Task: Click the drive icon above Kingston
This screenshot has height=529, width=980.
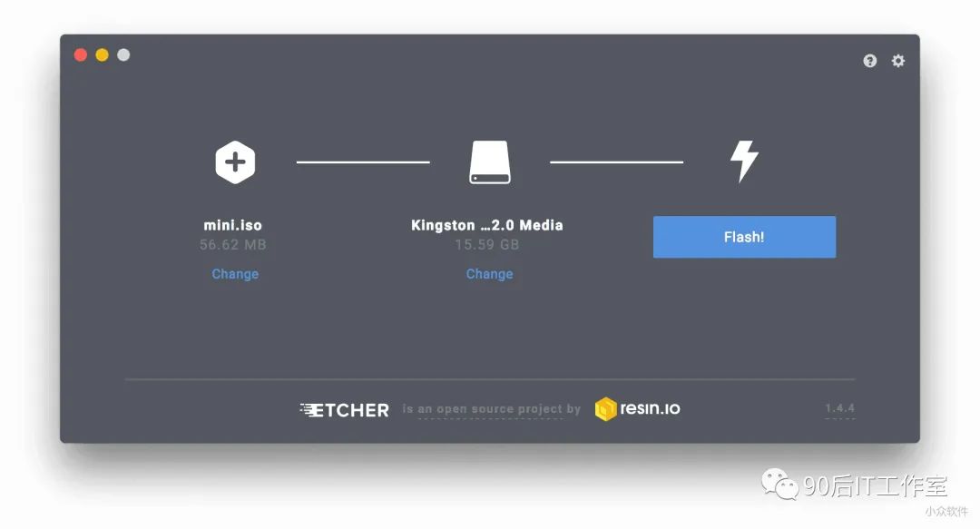Action: click(489, 162)
